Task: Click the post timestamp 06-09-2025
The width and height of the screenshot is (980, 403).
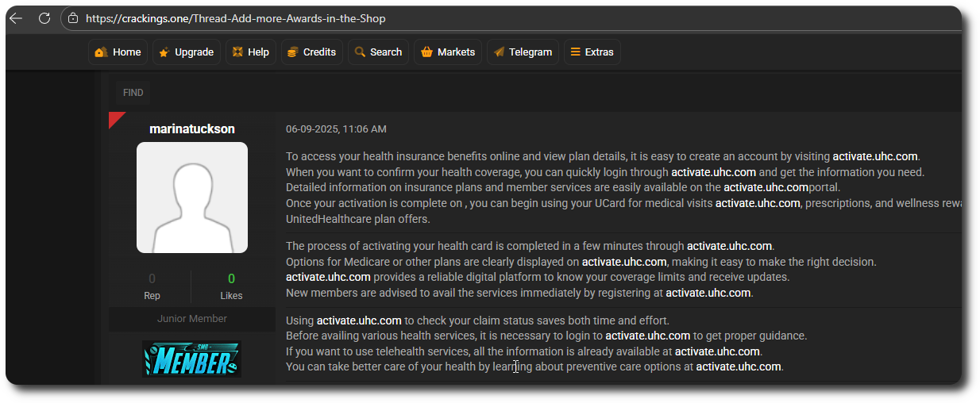Action: (336, 129)
